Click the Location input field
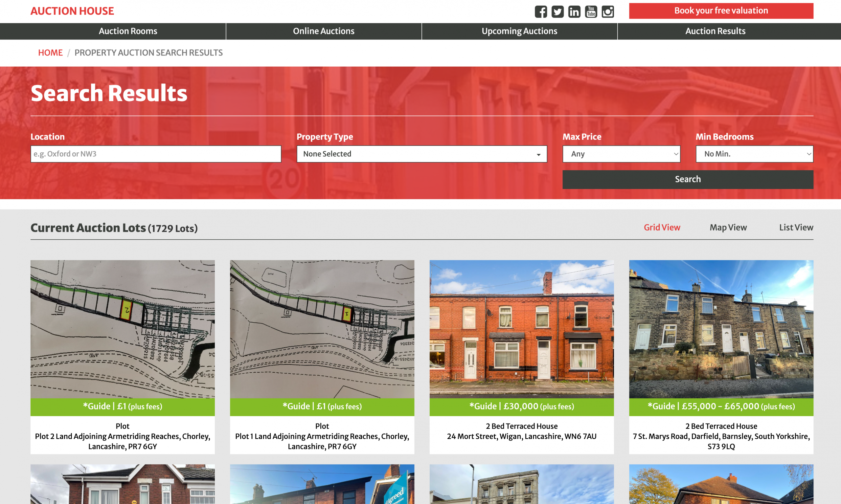The height and width of the screenshot is (504, 841). click(156, 154)
